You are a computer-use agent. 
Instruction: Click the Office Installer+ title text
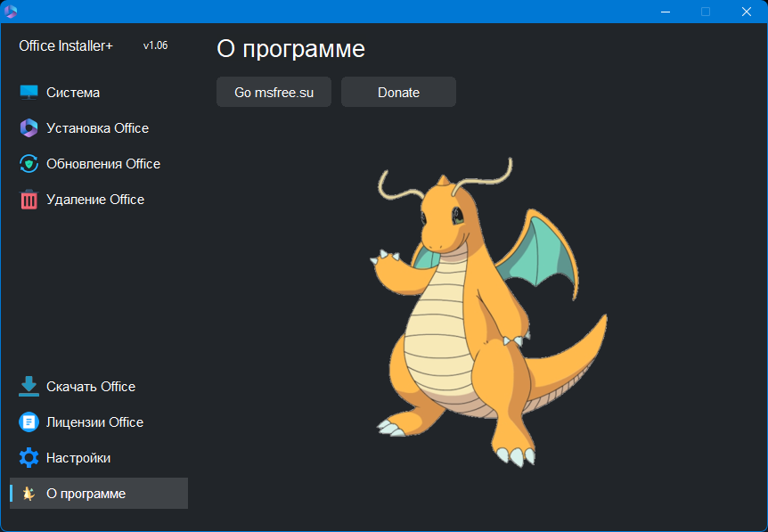66,46
